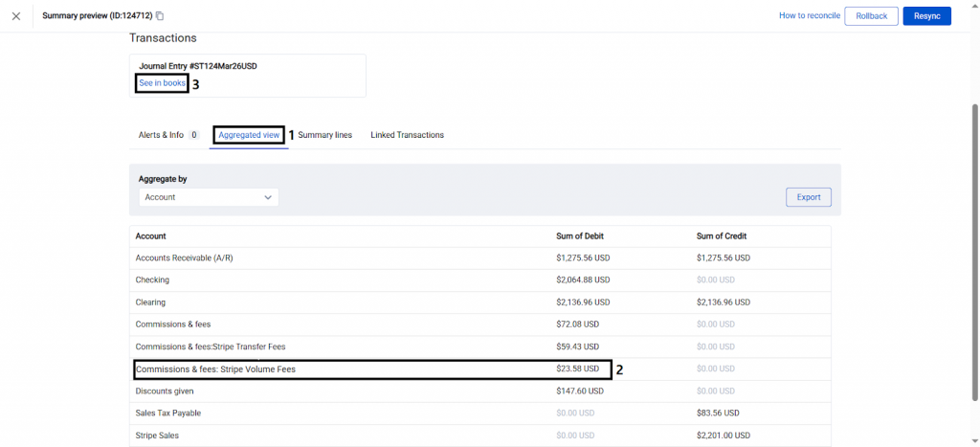The width and height of the screenshot is (980, 447).
Task: Click the Journal Entry #ST124Mar26USD title
Action: (x=198, y=66)
